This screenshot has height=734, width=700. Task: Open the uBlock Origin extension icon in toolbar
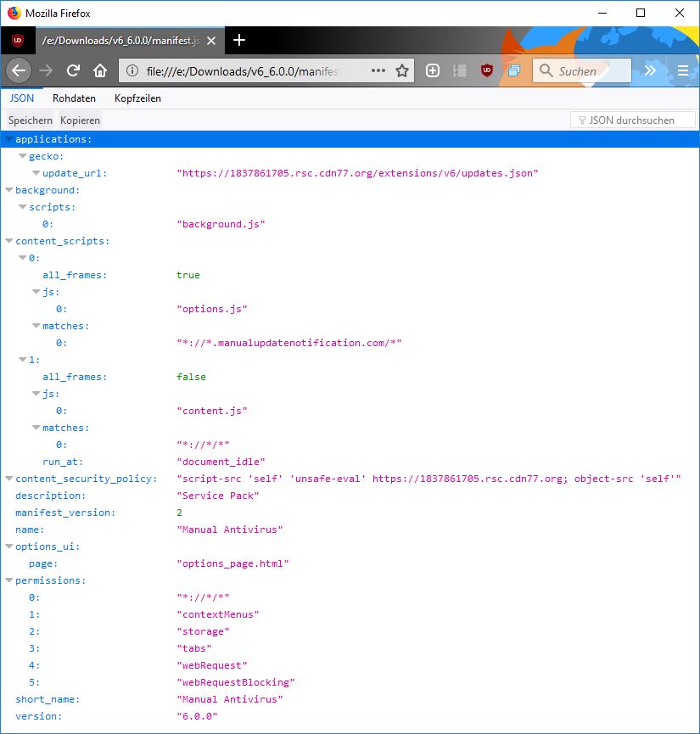[x=486, y=70]
